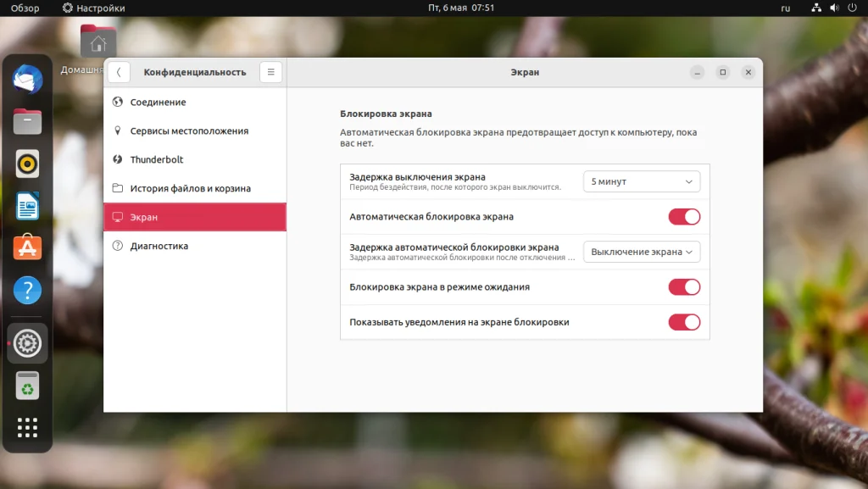The width and height of the screenshot is (868, 489).
Task: Open the 5 минут delay dropdown
Action: [641, 181]
